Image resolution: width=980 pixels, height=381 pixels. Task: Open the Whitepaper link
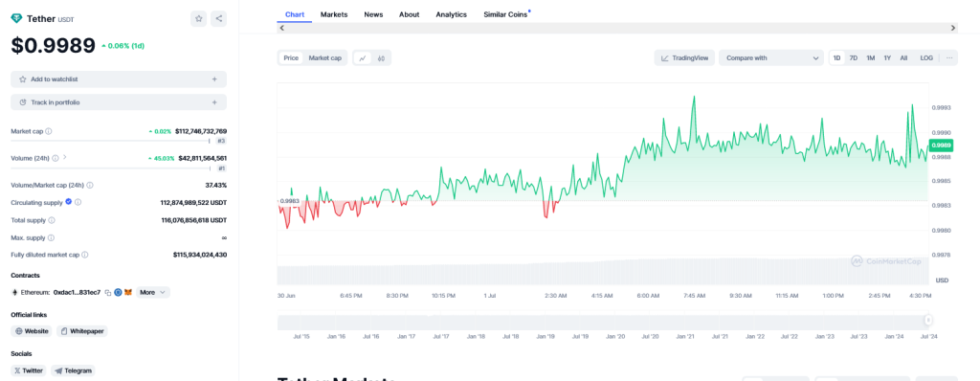82,331
